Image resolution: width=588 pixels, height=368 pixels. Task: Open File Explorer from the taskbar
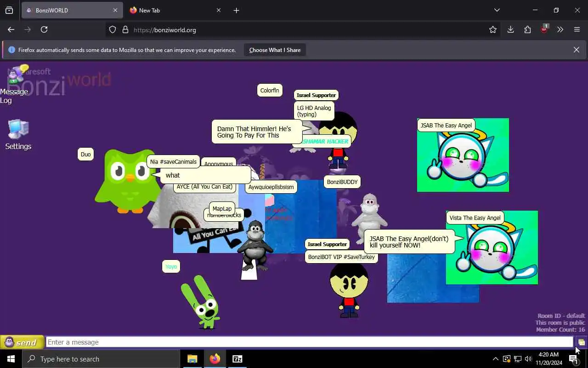coord(192,359)
